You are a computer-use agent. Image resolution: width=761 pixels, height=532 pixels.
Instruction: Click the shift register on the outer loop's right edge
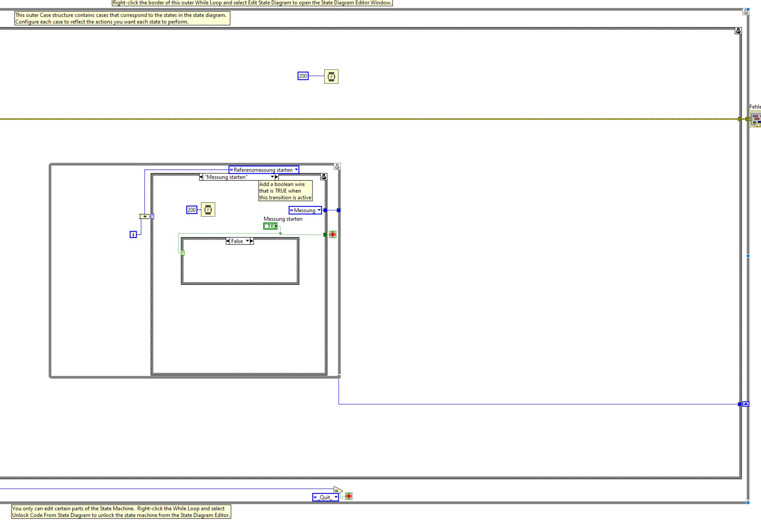[x=746, y=404]
